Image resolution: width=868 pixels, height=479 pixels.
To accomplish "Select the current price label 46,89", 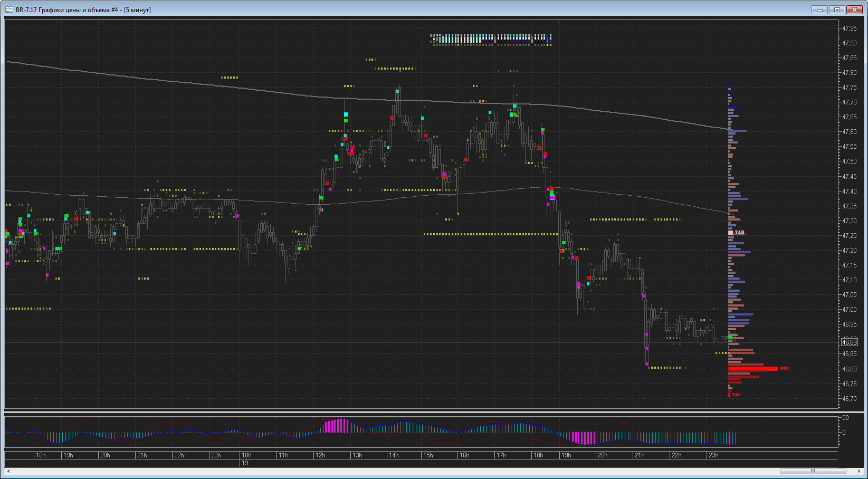I will [850, 342].
